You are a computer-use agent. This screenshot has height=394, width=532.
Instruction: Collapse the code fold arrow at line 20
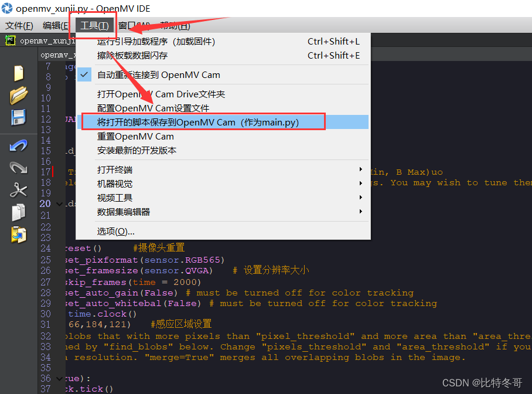pos(59,204)
